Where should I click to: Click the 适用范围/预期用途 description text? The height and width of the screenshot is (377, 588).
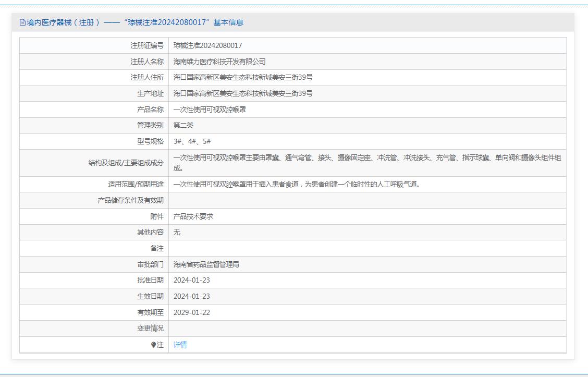tap(297, 184)
